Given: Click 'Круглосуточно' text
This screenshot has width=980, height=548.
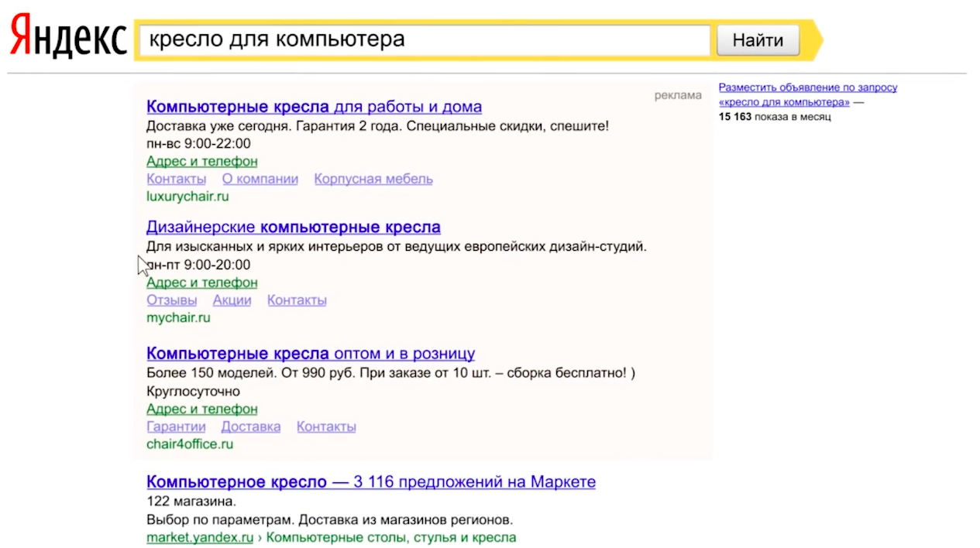Looking at the screenshot, I should click(x=193, y=391).
